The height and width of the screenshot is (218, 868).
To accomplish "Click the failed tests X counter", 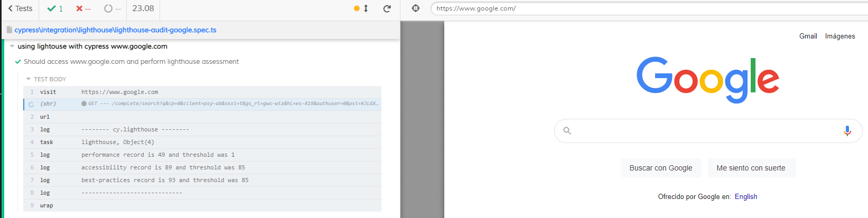I will (83, 8).
